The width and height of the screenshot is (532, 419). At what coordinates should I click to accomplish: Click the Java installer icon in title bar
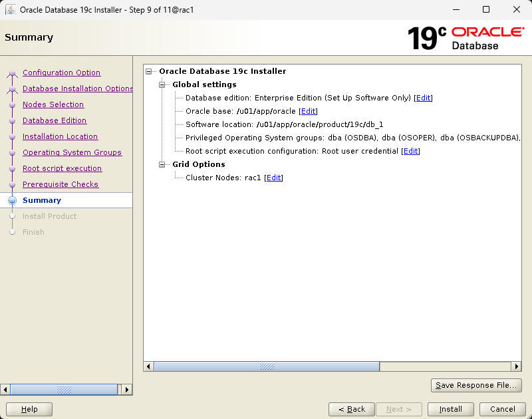[11, 9]
